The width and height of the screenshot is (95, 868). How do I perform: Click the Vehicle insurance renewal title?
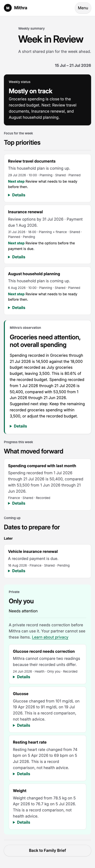point(33,552)
